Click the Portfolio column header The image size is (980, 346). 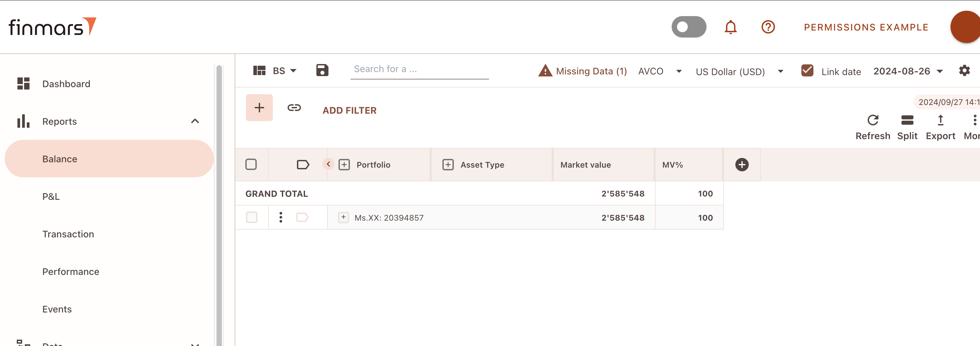(x=373, y=165)
